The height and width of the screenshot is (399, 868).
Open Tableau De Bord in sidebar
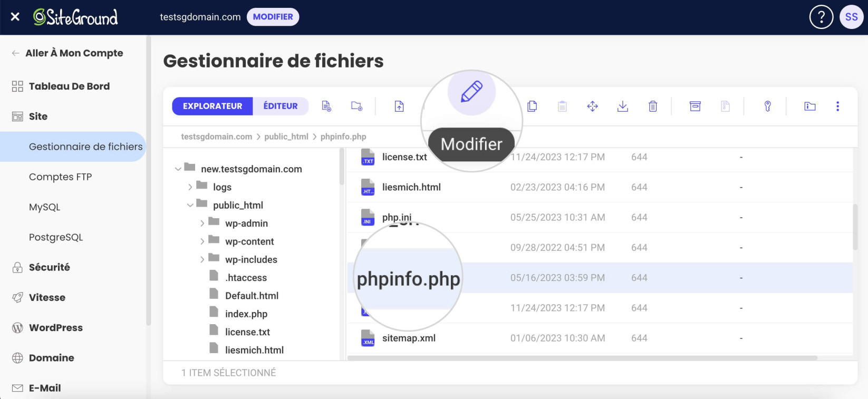click(69, 86)
